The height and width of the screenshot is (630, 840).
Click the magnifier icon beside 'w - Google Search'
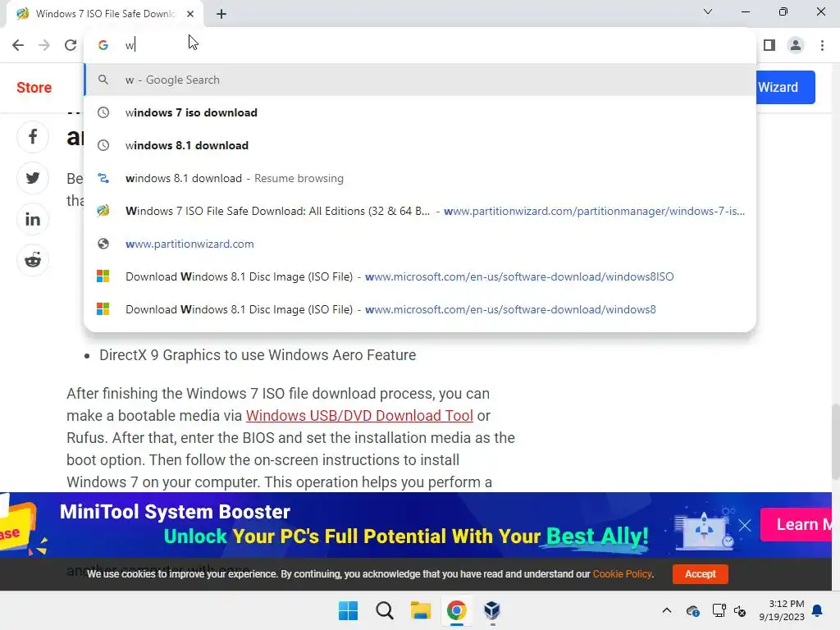coord(103,80)
